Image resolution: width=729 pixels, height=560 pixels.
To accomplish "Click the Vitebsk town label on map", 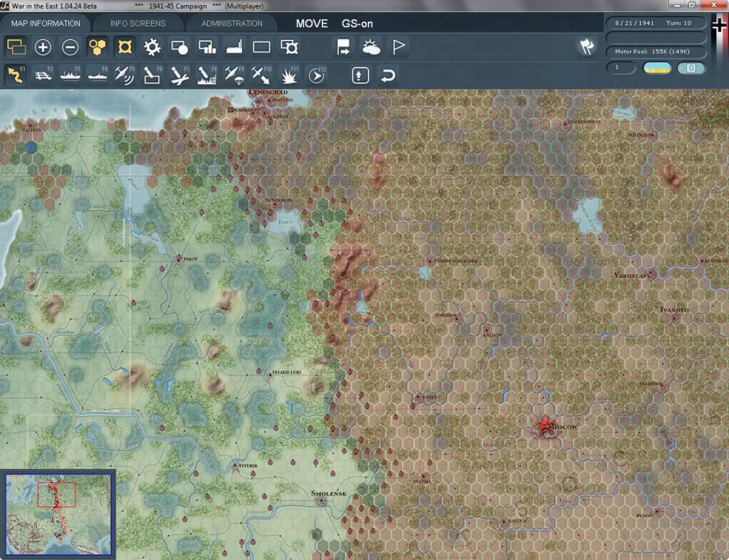I will pos(248,465).
